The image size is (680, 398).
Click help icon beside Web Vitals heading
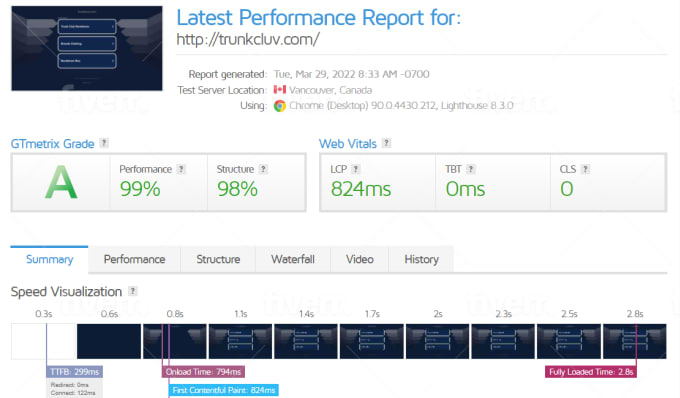[x=386, y=143]
